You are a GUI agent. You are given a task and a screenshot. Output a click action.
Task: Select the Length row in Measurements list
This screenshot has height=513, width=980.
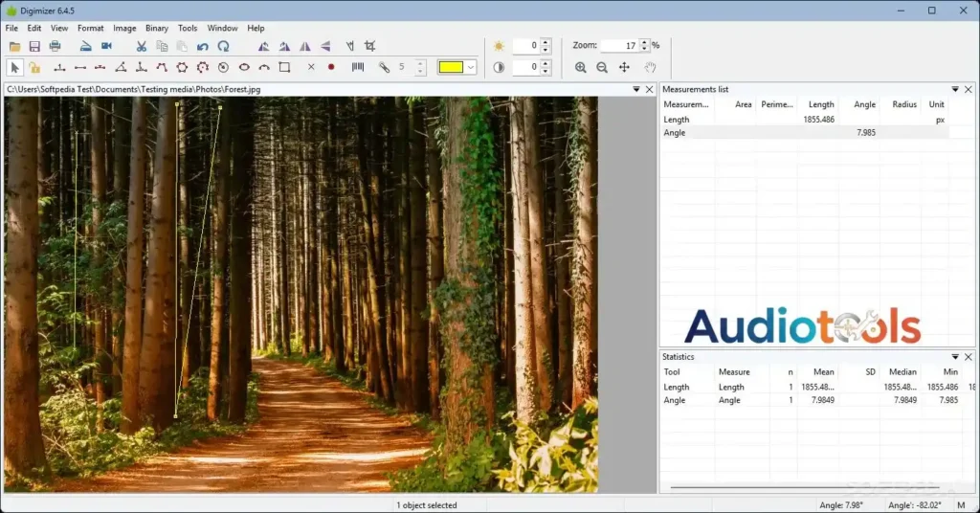click(x=805, y=120)
